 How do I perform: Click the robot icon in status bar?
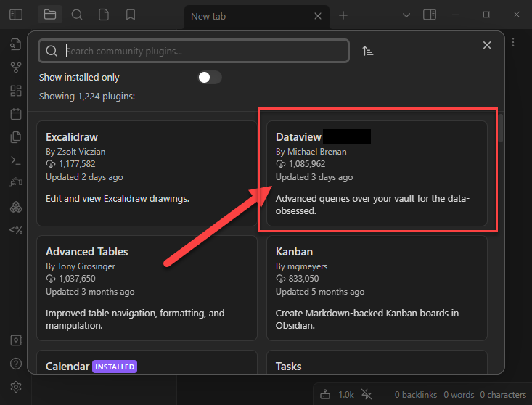(325, 395)
